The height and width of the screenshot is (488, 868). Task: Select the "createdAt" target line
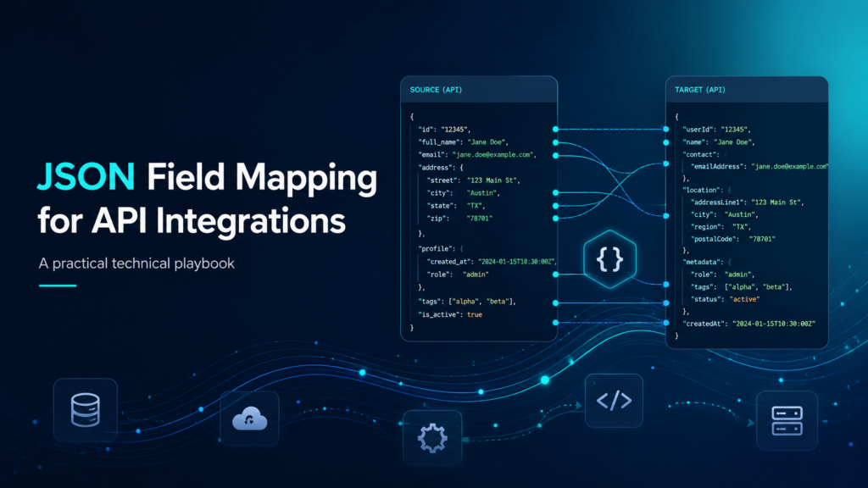[749, 324]
